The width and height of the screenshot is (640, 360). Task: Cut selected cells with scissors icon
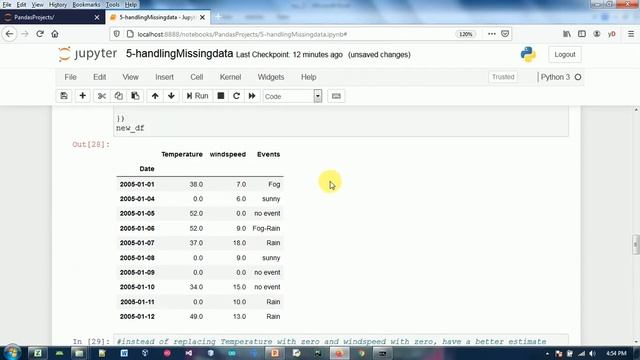coord(102,96)
